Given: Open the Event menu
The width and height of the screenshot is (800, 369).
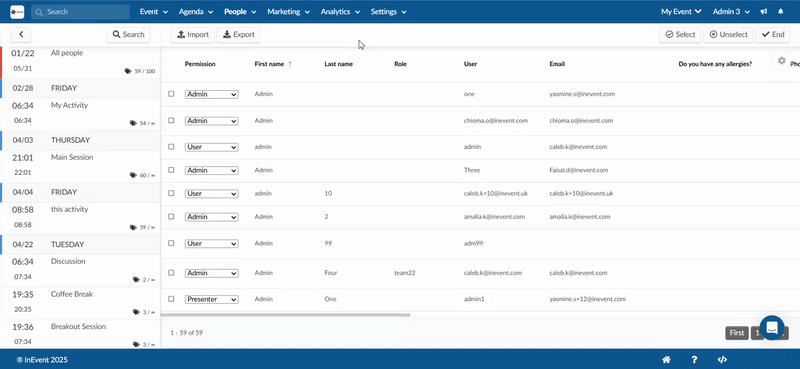Looking at the screenshot, I should click(154, 12).
